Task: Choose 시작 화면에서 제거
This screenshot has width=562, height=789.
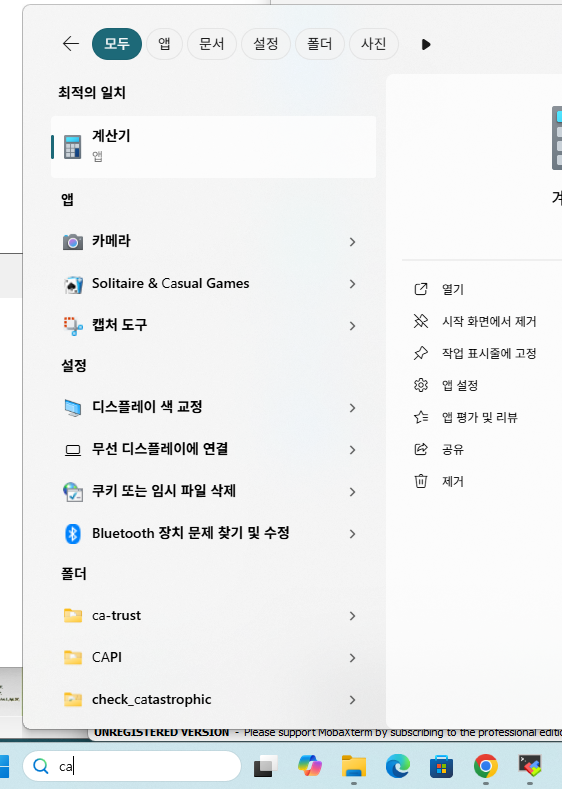Action: [x=489, y=322]
